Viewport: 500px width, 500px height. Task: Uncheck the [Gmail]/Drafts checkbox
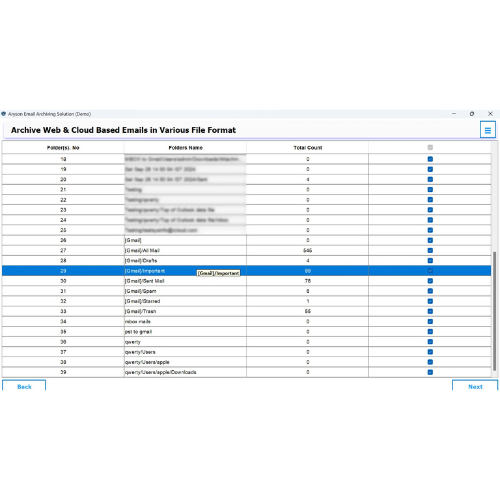(x=430, y=260)
